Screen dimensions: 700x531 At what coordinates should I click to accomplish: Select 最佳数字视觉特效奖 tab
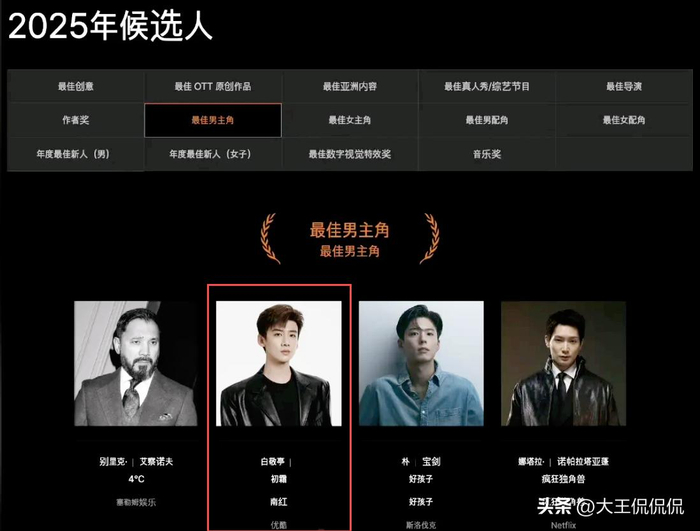tap(350, 154)
